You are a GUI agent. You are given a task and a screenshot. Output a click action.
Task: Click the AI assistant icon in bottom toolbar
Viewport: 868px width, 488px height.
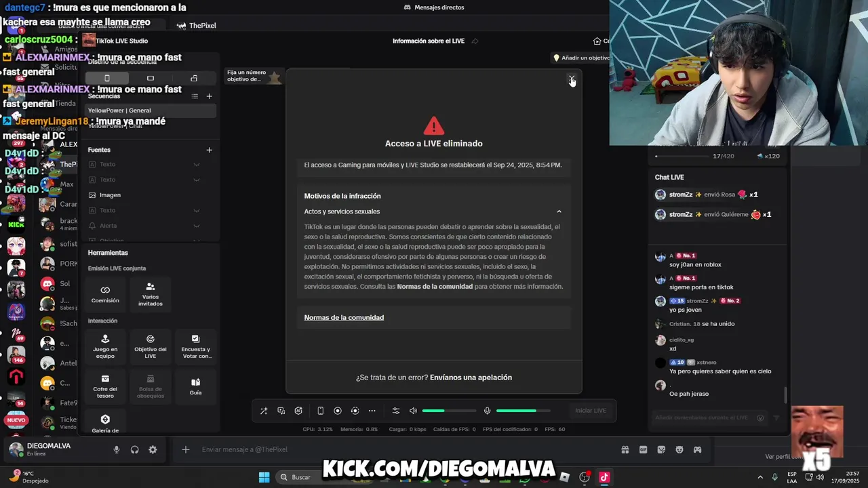pyautogui.click(x=298, y=411)
